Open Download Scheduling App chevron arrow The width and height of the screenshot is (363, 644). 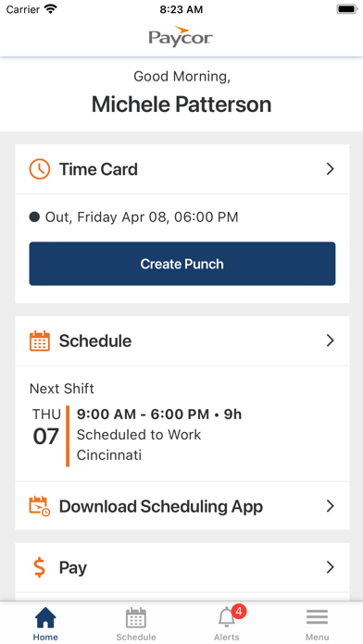(x=330, y=506)
